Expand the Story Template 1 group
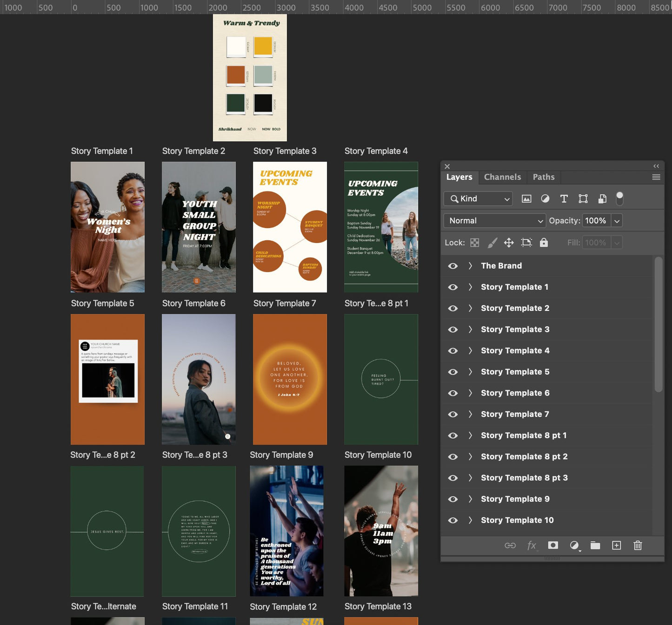Image resolution: width=672 pixels, height=625 pixels. 470,287
